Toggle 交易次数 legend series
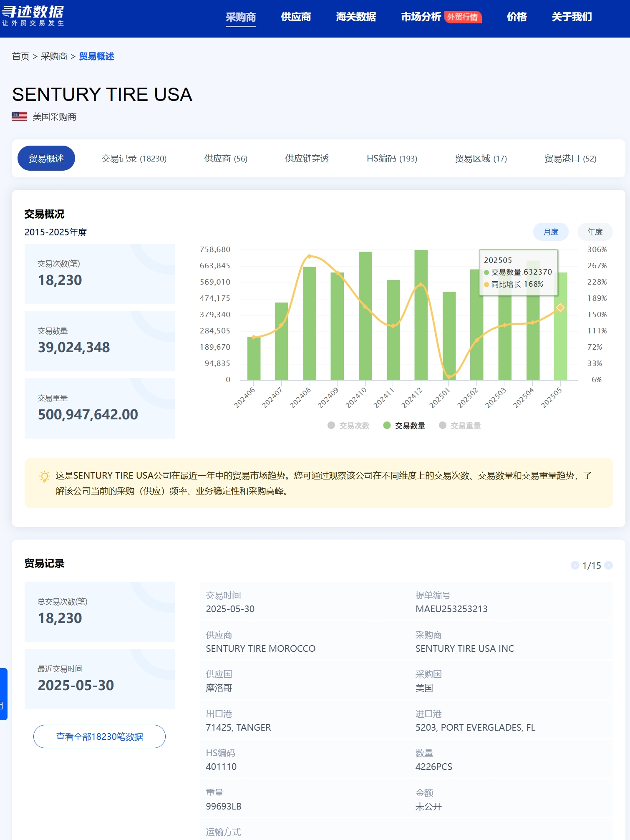 tap(348, 426)
